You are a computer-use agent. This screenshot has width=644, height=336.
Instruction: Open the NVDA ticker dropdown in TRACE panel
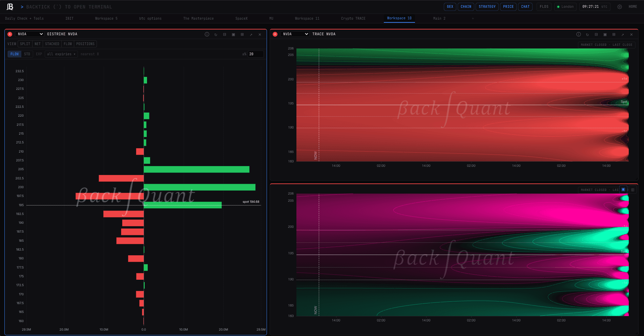tap(295, 34)
